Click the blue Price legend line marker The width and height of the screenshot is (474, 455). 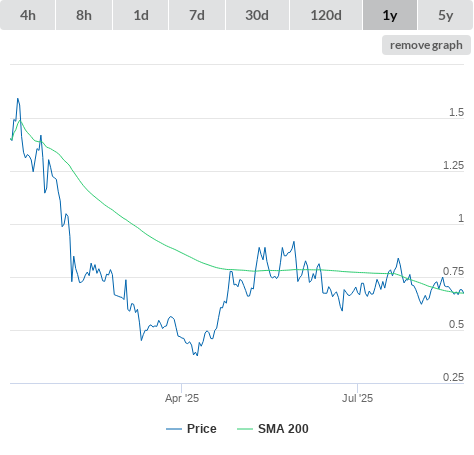click(x=174, y=429)
